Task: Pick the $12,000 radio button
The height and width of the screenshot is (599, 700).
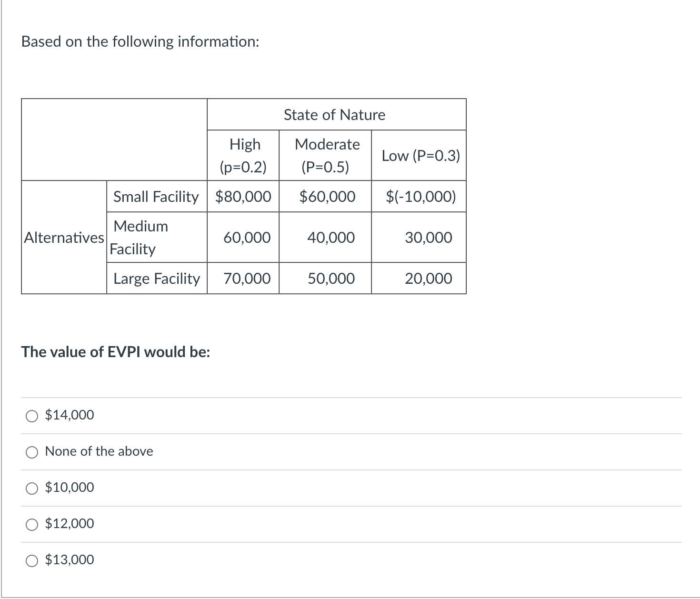Action: pos(32,525)
